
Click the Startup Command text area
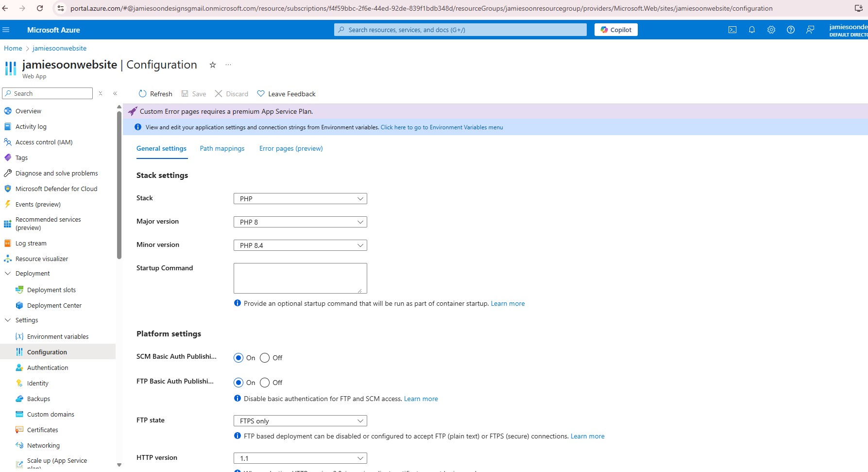300,278
